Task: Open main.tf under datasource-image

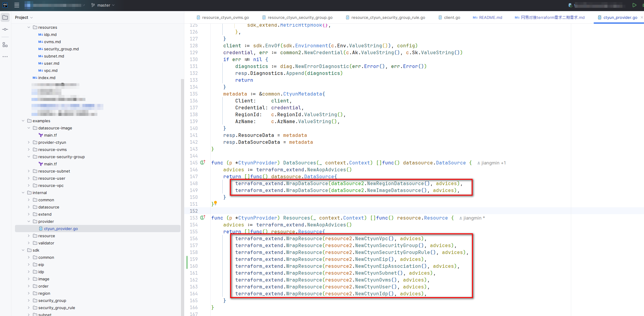Action: coord(50,135)
